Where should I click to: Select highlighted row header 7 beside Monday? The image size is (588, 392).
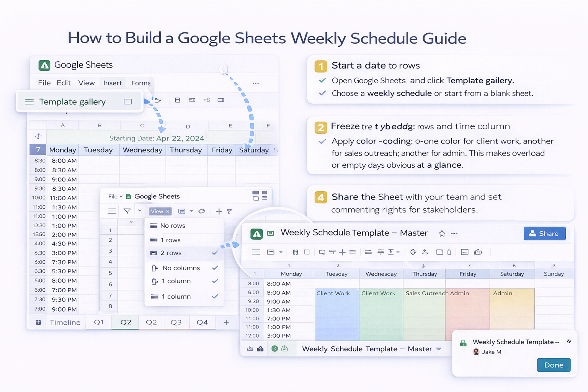(x=38, y=150)
